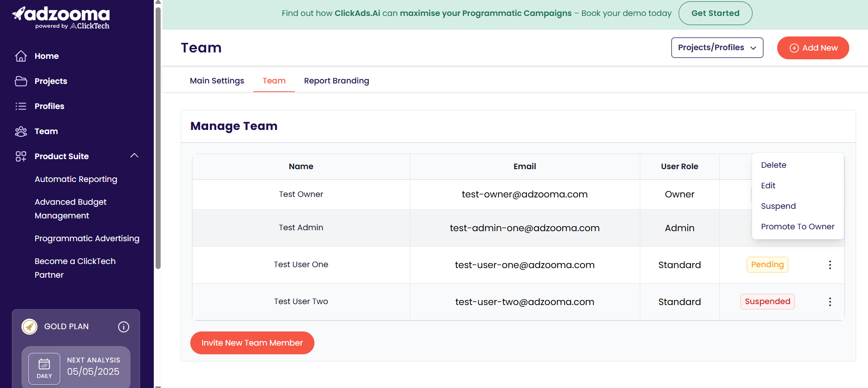Viewport: 868px width, 388px height.
Task: Click the Get Started banner button
Action: (x=715, y=13)
